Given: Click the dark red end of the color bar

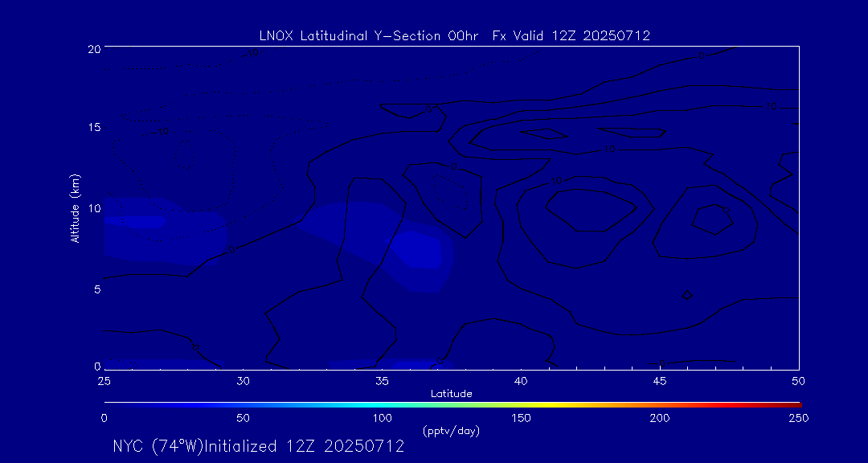Looking at the screenshot, I should click(794, 405).
